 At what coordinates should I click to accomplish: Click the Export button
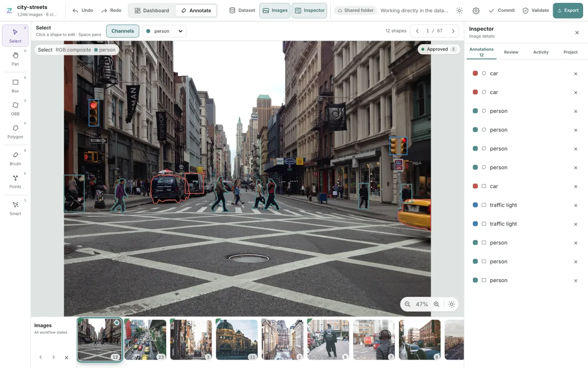click(568, 10)
